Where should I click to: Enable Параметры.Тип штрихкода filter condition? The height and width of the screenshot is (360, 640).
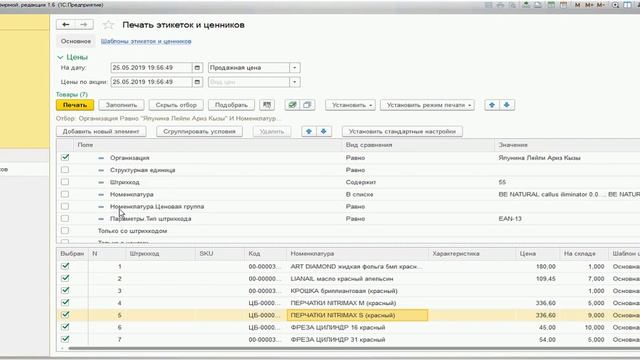[x=65, y=219]
